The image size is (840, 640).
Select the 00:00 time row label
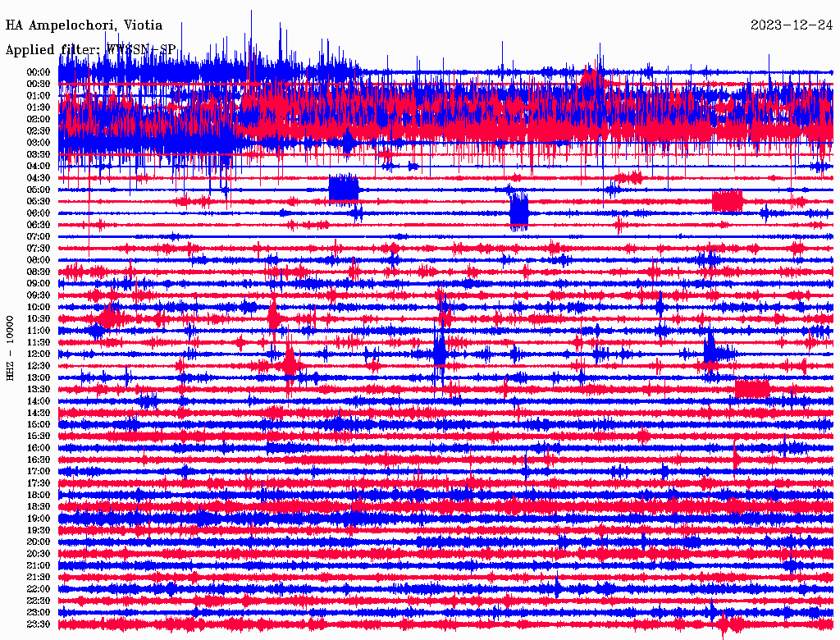tap(39, 72)
